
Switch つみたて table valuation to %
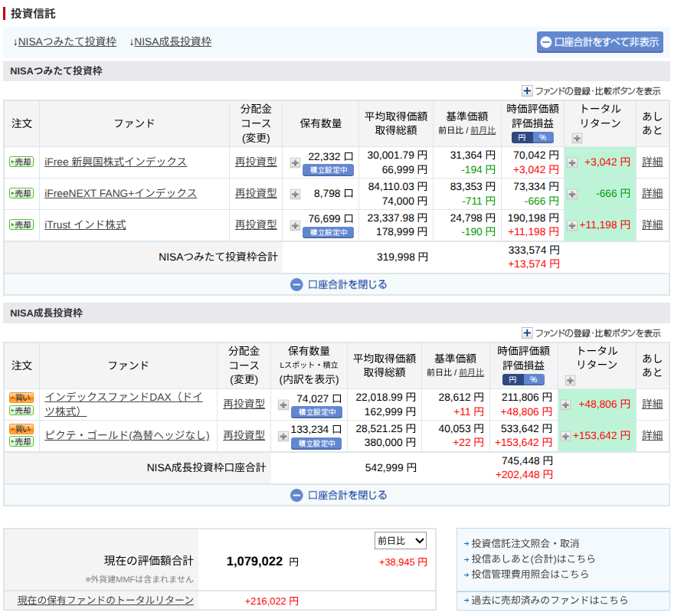[543, 138]
